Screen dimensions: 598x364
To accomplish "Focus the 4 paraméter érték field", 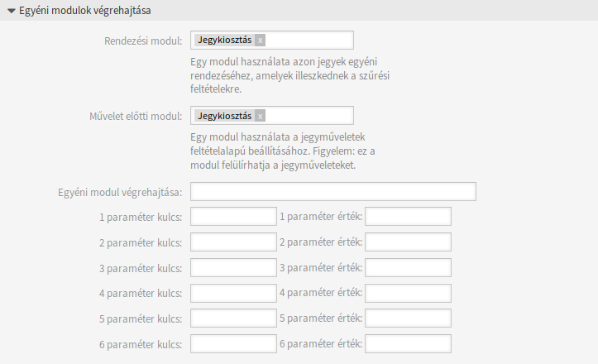I will click(x=408, y=294).
